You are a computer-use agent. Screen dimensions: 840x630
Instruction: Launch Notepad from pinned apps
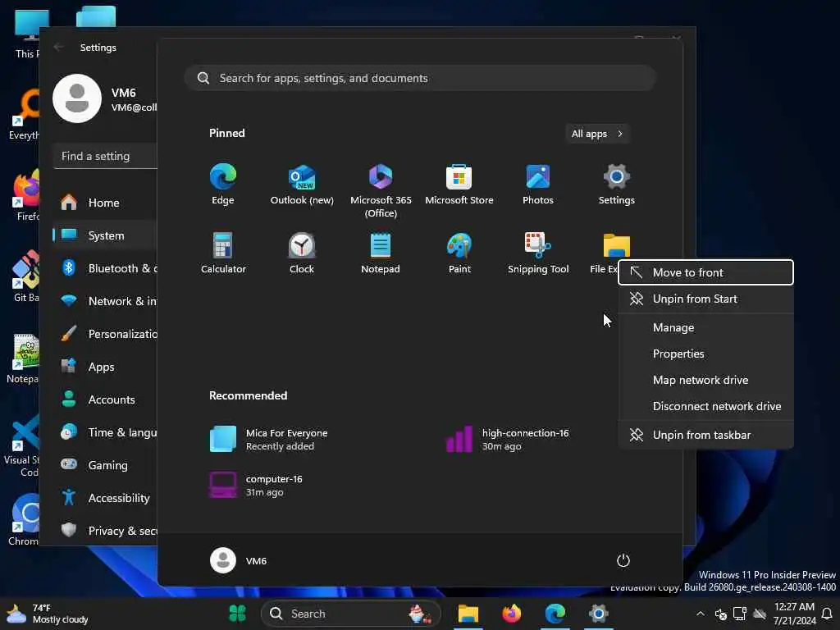click(x=381, y=253)
